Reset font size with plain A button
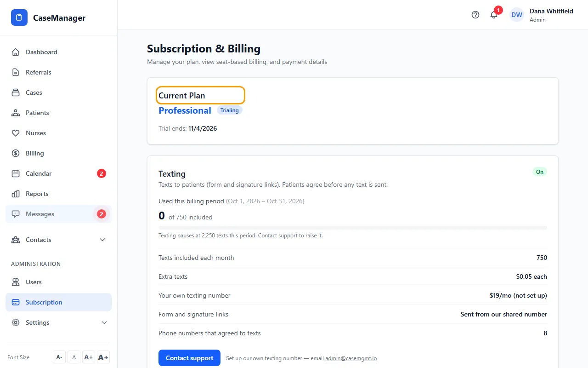 click(x=74, y=357)
